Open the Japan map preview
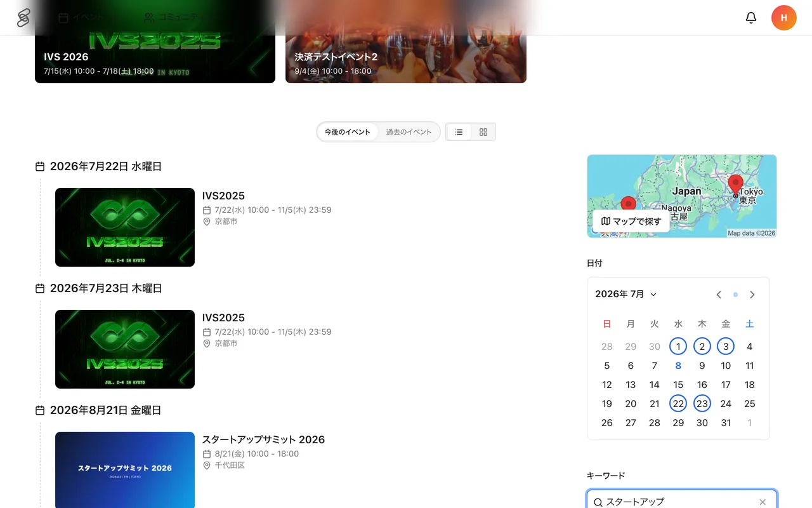812x508 pixels. pos(681,196)
